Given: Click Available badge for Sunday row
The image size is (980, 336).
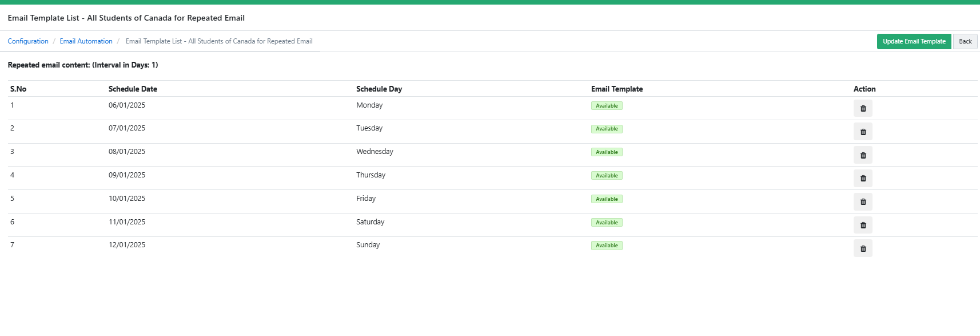Looking at the screenshot, I should [x=607, y=246].
